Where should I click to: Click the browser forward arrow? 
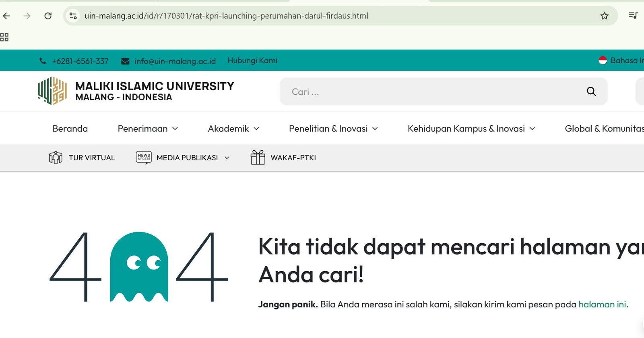pos(27,16)
